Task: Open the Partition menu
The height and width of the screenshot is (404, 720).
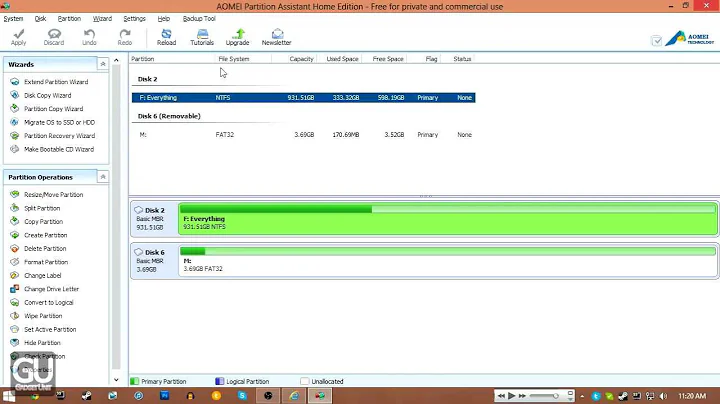Action: click(x=69, y=19)
